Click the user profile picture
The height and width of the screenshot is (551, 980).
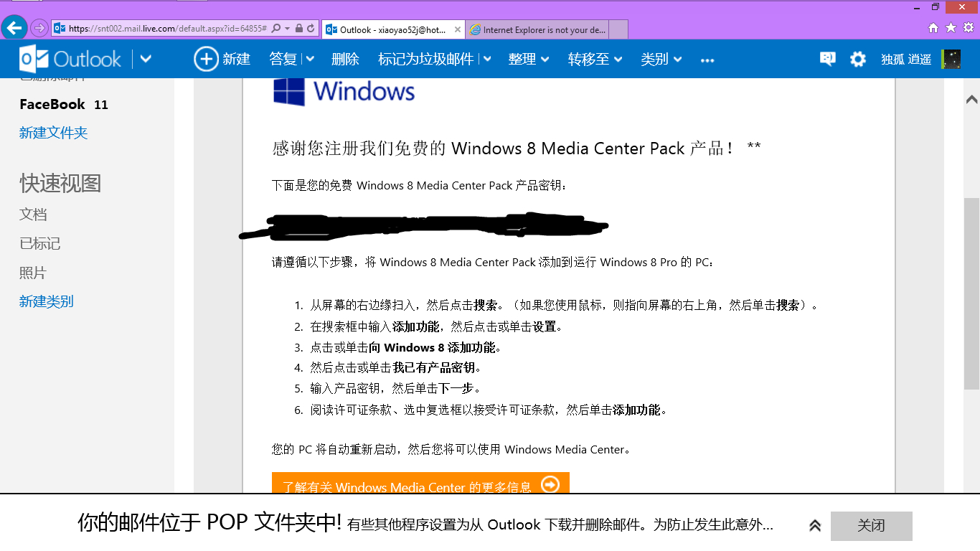coord(951,59)
